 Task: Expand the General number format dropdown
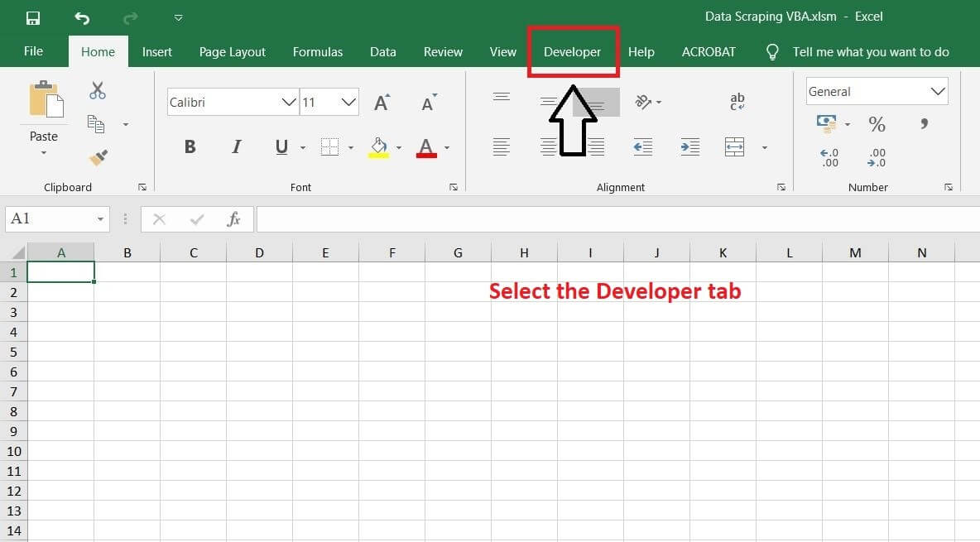point(938,92)
